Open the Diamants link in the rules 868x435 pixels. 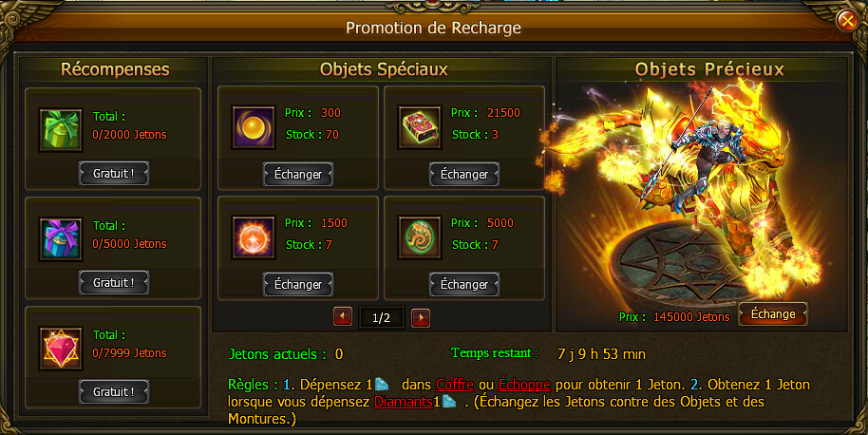403,402
